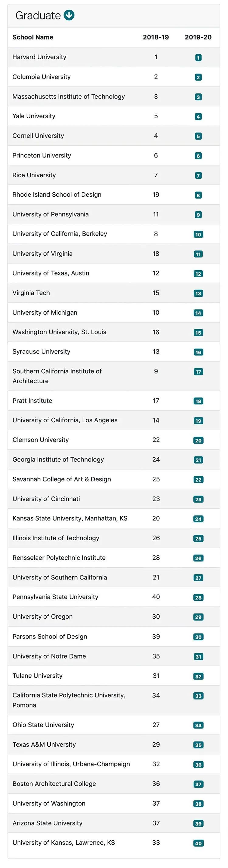Select the rank 17 badge for SCI-Arc
This screenshot has width=228, height=868.
tap(199, 372)
